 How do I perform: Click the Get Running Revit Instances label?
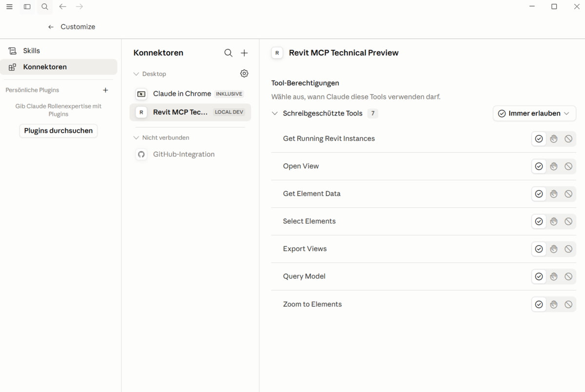[329, 138]
